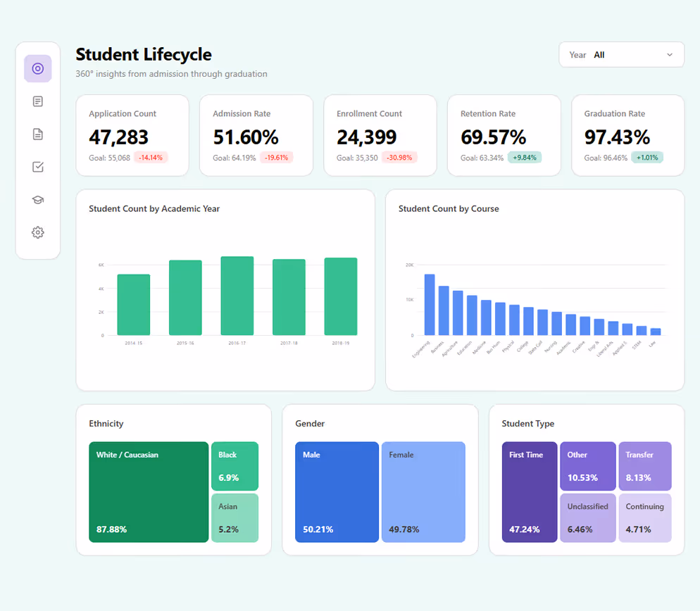This screenshot has width=700, height=611.
Task: Select the Male gender tile
Action: tap(337, 492)
